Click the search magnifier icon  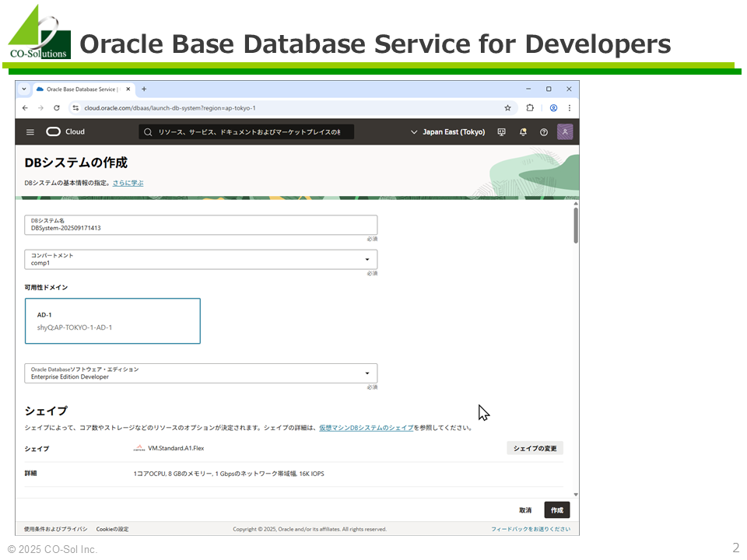pos(148,132)
